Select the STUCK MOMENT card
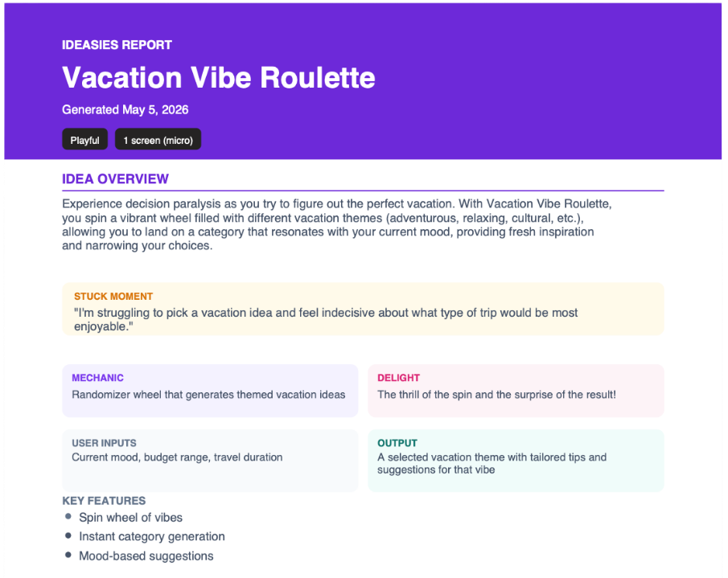The width and height of the screenshot is (728, 578). click(x=363, y=309)
